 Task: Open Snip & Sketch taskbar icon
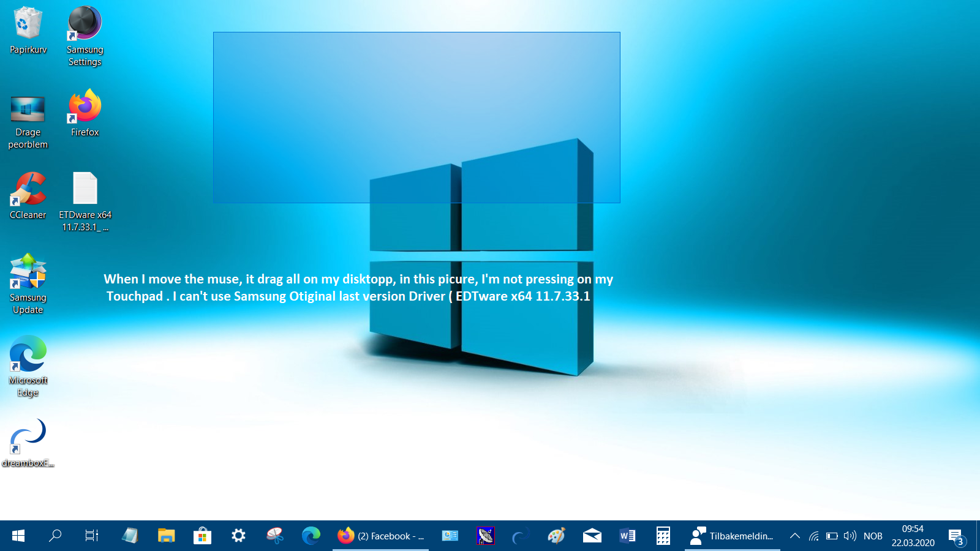coord(275,536)
